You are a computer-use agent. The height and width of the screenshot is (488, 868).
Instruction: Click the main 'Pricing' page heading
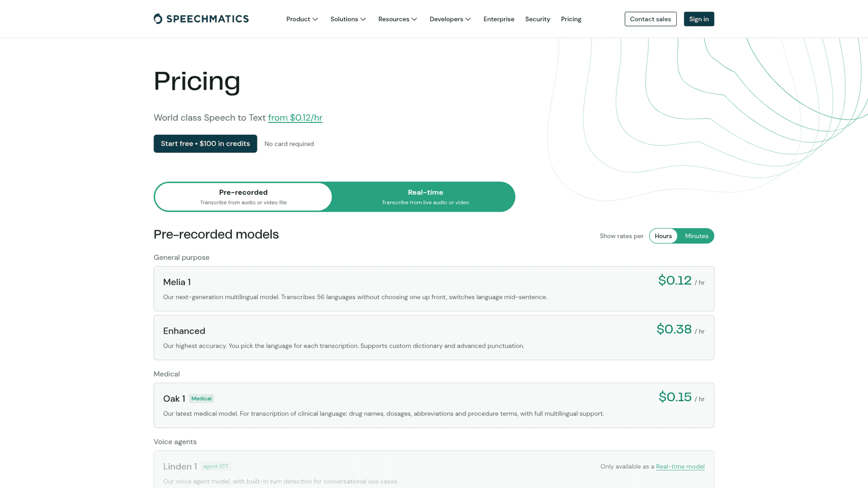click(x=197, y=81)
